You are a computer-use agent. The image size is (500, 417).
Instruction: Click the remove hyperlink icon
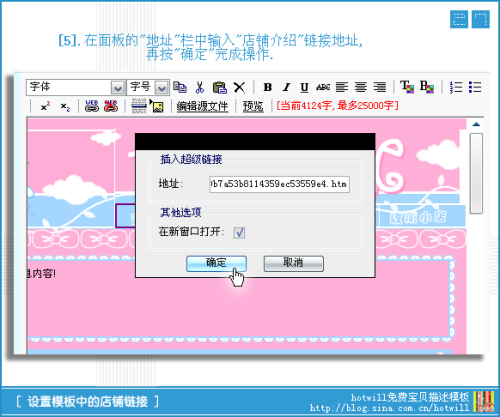click(x=111, y=106)
